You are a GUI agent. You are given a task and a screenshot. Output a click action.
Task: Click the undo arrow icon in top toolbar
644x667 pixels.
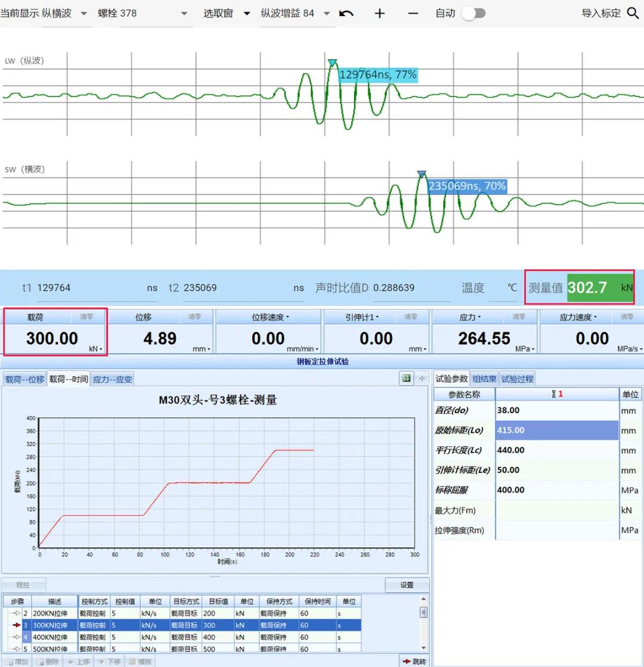click(346, 13)
